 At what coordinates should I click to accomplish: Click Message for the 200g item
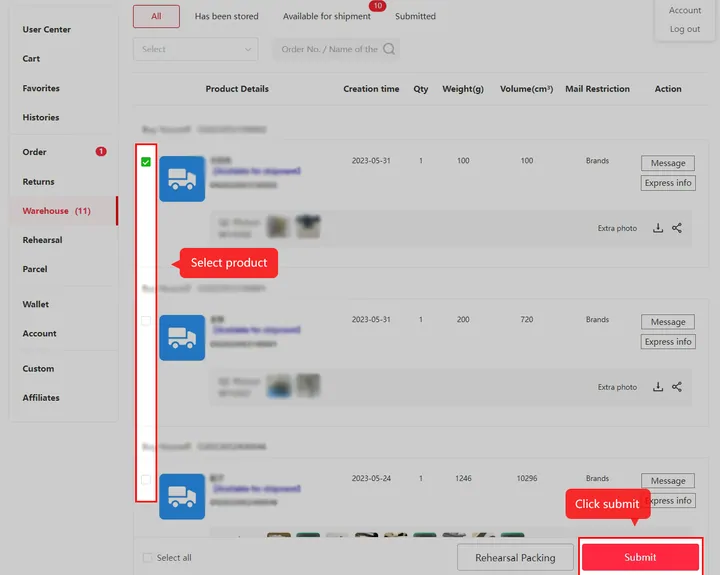pyautogui.click(x=668, y=322)
